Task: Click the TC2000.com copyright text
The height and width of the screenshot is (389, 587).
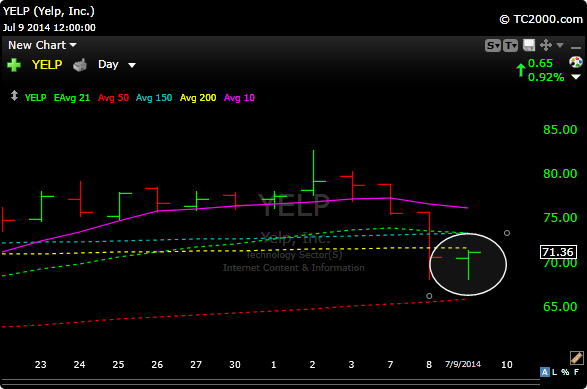Action: click(x=541, y=19)
